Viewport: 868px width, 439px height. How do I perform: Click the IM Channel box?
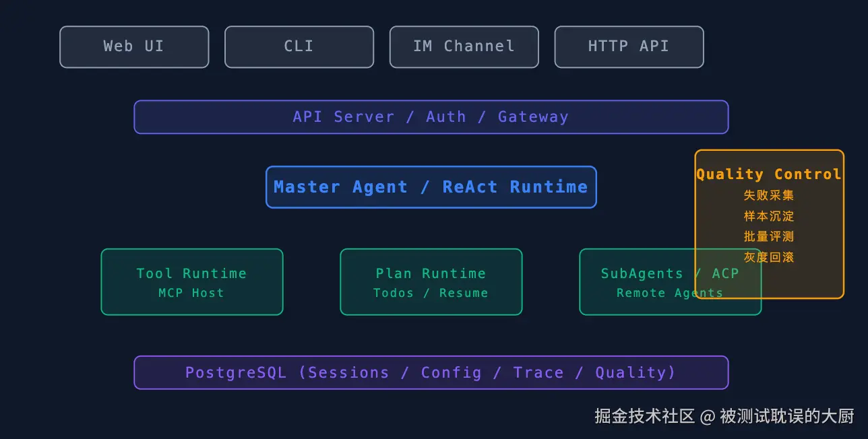pyautogui.click(x=464, y=47)
